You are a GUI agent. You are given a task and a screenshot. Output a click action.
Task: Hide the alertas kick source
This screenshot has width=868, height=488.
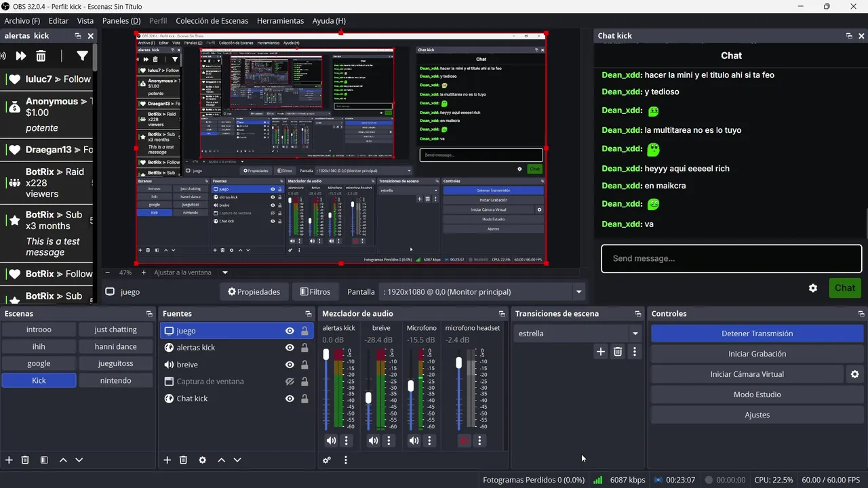pyautogui.click(x=290, y=348)
